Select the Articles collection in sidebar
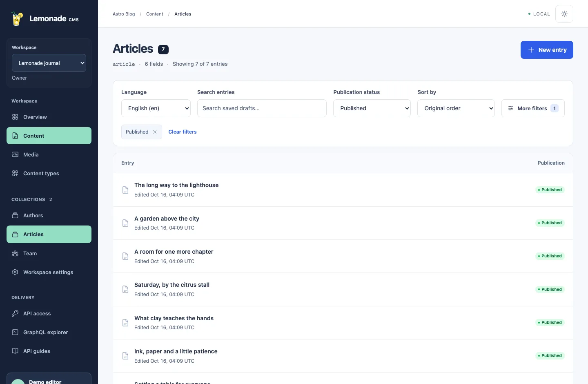588x384 pixels. click(49, 234)
